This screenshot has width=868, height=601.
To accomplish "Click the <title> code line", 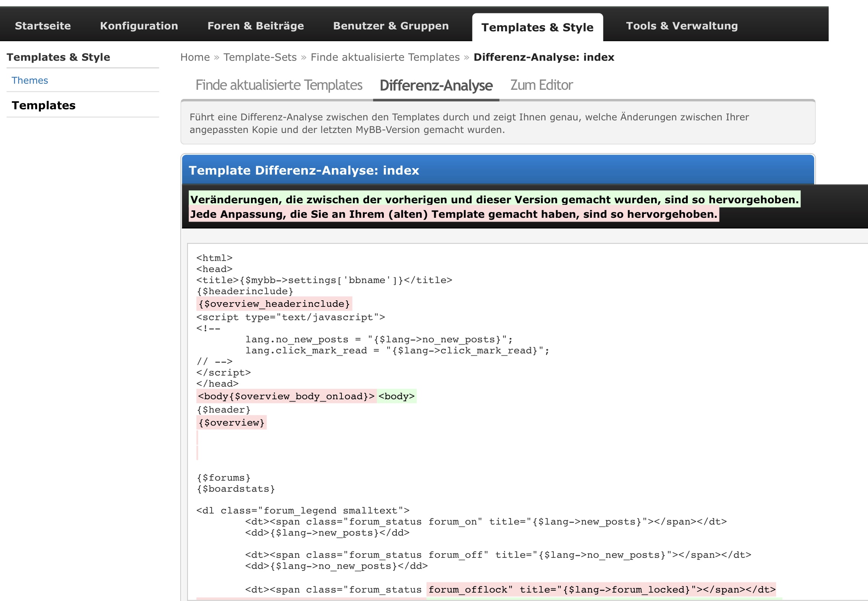I will pos(324,280).
